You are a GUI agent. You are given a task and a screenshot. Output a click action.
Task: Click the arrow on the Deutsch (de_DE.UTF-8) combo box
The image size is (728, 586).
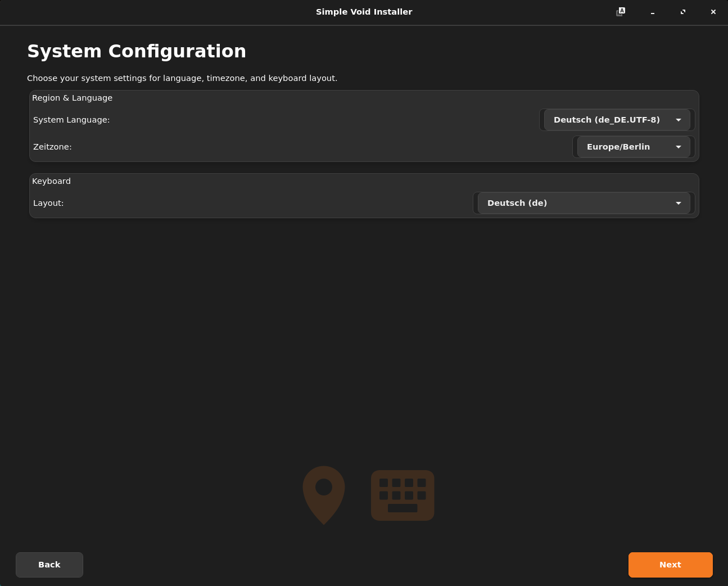tap(679, 120)
